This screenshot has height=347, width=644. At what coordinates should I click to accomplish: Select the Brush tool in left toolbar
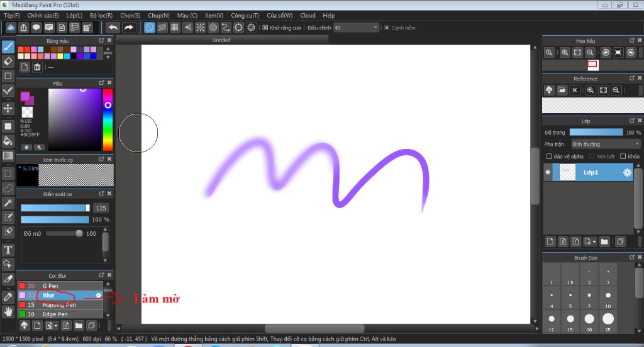(8, 47)
